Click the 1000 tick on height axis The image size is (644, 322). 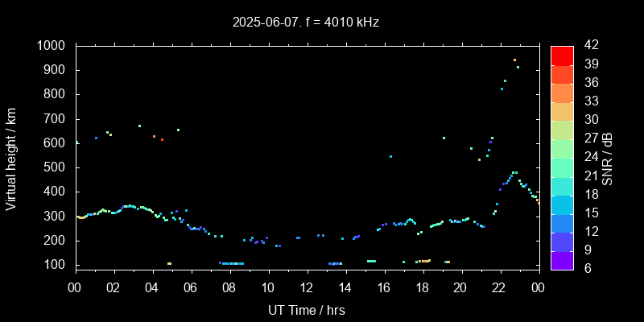coord(53,46)
